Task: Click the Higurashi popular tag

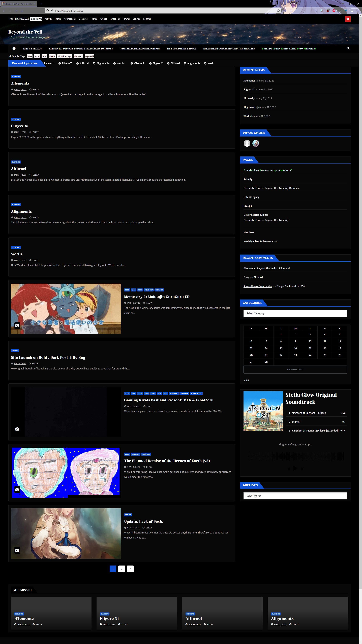Action: 89,56
